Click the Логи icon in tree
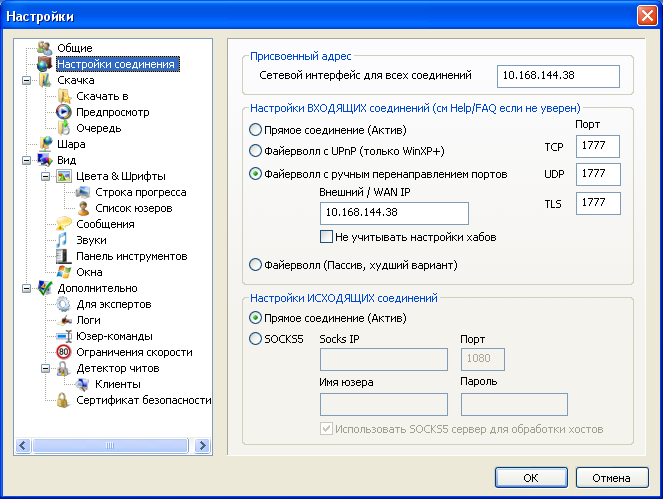Screen dimensions: 663x499 coord(63,320)
